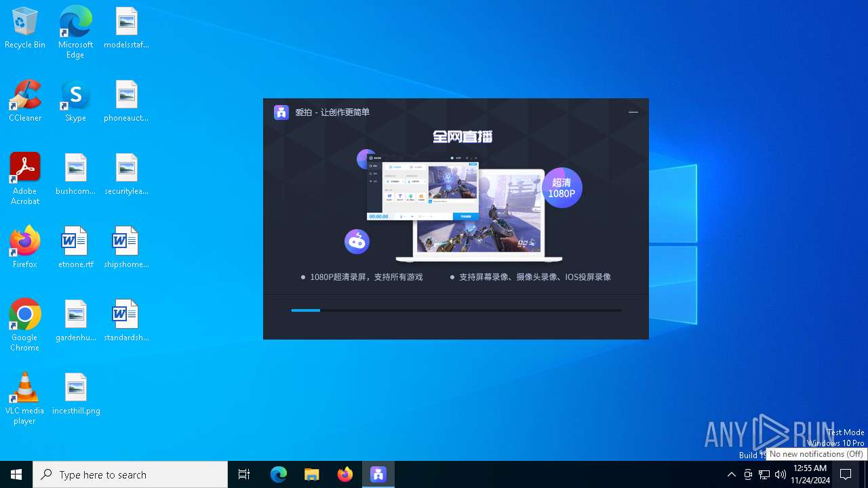This screenshot has height=488, width=868.
Task: Open Firefox from the taskbar
Action: point(345,474)
